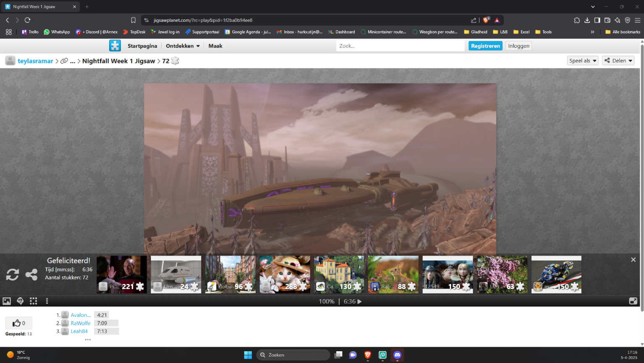Open the browser extensions puzzle icon

577,20
